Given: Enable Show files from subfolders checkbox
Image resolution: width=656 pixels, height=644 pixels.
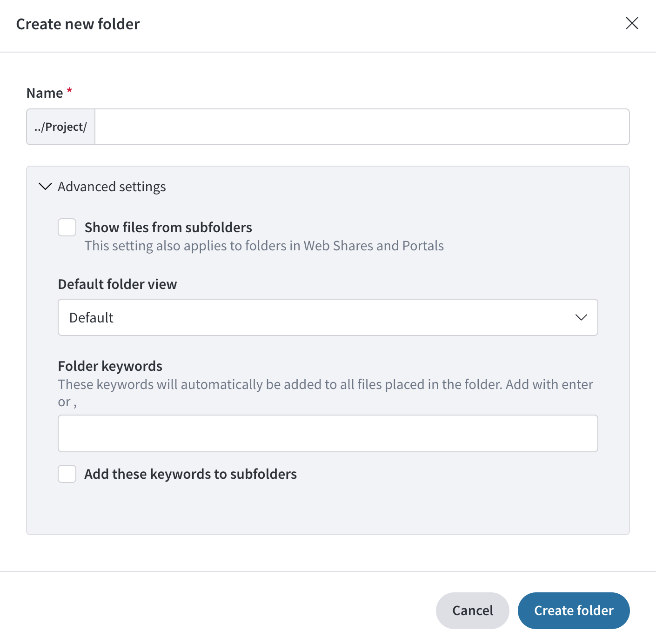Looking at the screenshot, I should point(67,228).
